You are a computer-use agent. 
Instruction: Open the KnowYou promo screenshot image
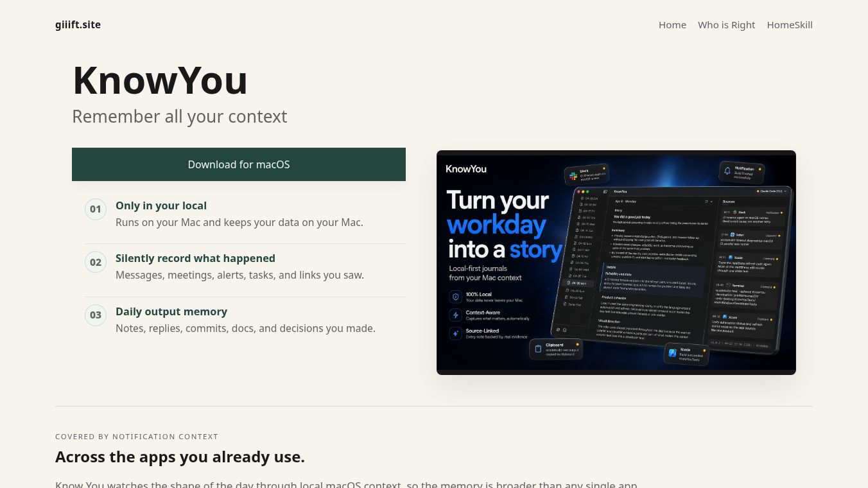click(x=616, y=263)
